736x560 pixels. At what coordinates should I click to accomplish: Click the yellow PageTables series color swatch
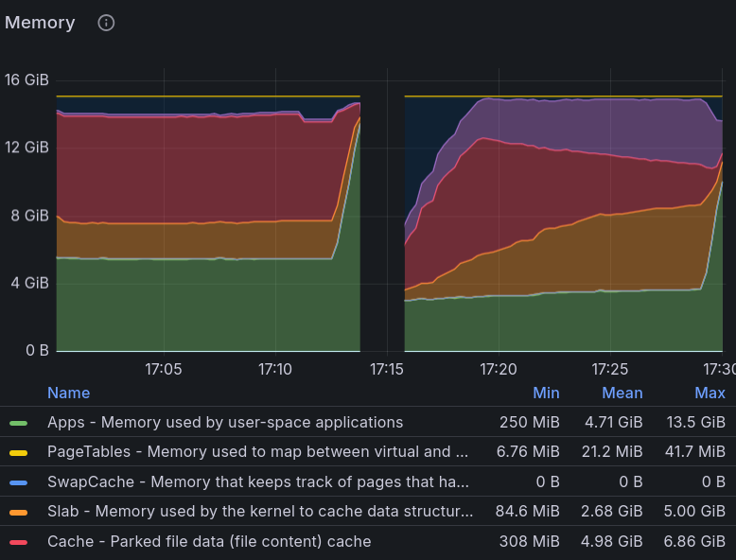click(18, 452)
